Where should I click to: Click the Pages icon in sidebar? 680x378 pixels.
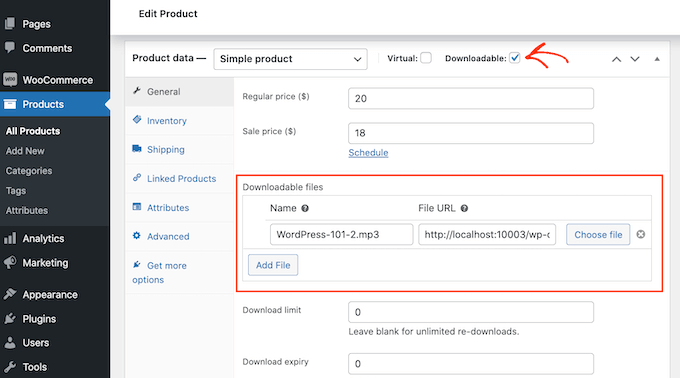[10, 23]
